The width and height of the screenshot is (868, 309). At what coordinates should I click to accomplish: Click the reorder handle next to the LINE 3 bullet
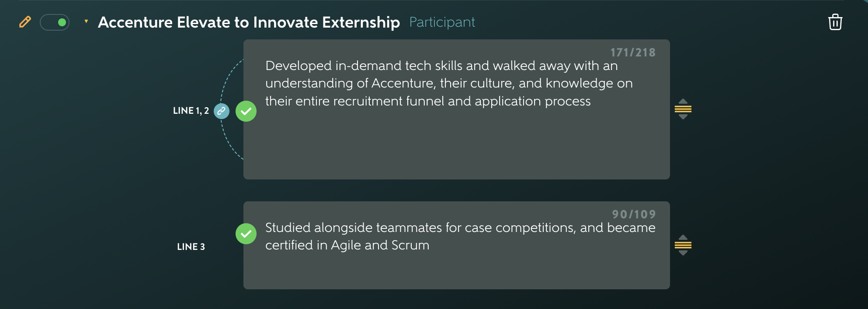pos(684,245)
